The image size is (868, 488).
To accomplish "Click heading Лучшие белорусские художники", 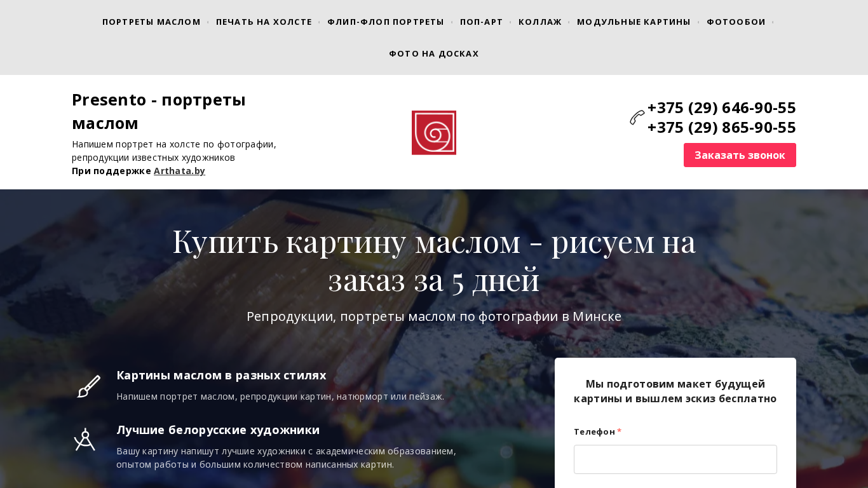I will pyautogui.click(x=218, y=430).
